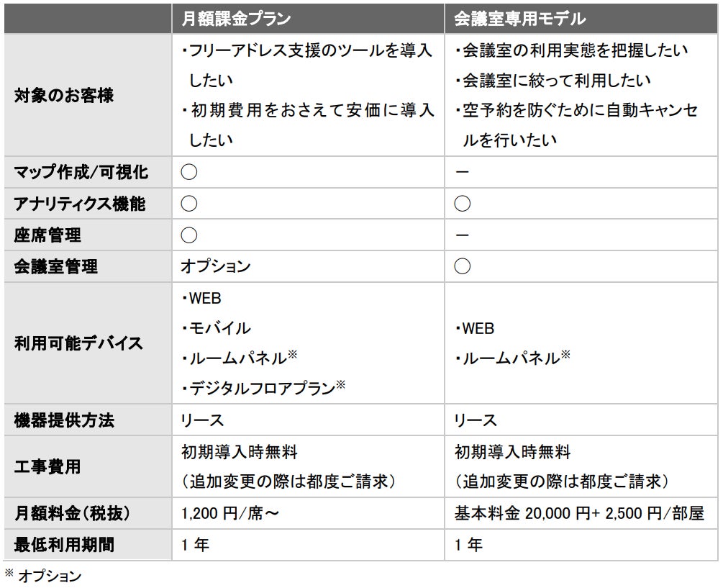The height and width of the screenshot is (588, 723).
Task: Click the アナリティクス機能 circle in 月額課金プラン column
Action: pos(189,204)
